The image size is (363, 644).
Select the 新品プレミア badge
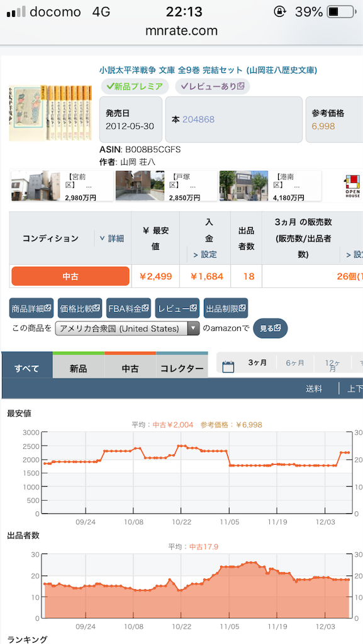[135, 86]
